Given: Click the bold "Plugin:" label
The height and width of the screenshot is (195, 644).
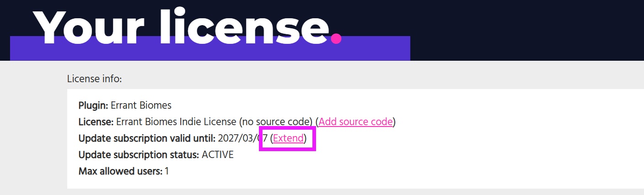Looking at the screenshot, I should pyautogui.click(x=93, y=105).
